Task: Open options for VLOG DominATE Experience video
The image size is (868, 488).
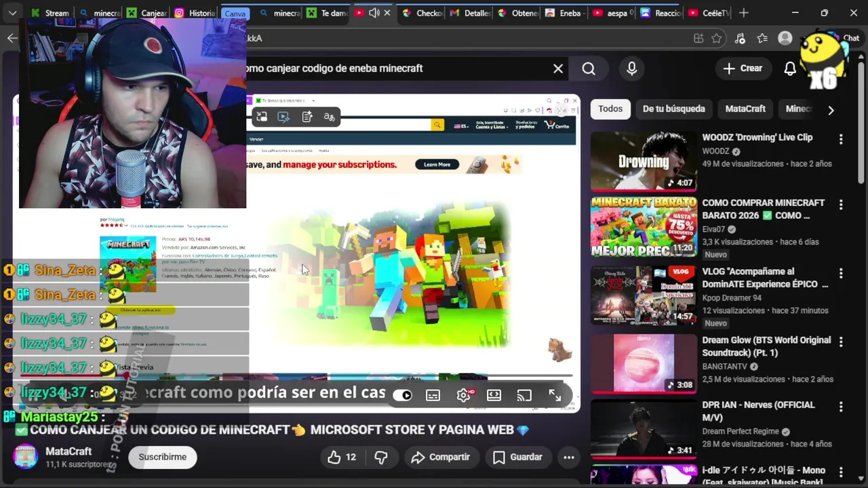Action: pyautogui.click(x=841, y=273)
